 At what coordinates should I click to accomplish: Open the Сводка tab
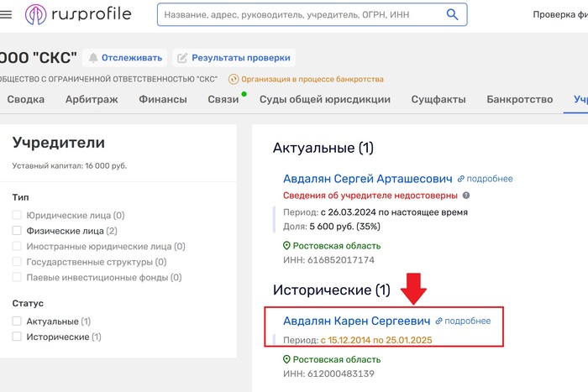pyautogui.click(x=25, y=99)
